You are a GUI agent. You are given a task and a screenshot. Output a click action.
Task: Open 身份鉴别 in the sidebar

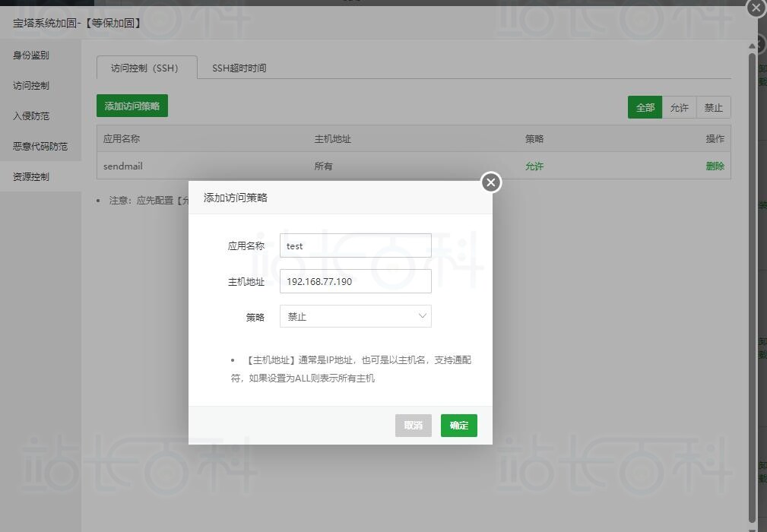click(x=31, y=55)
